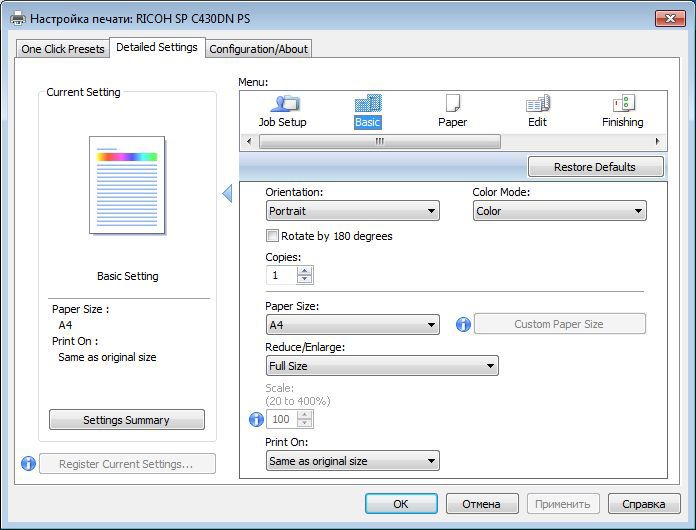Click the Scale value field

click(281, 419)
